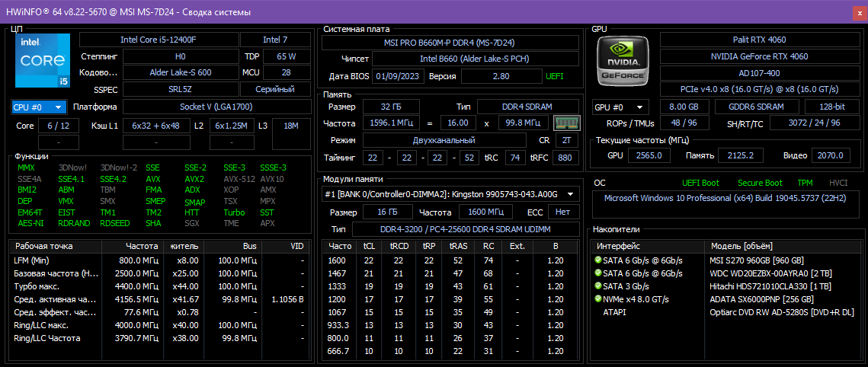Click the tCL column header
This screenshot has width=868, height=367.
click(369, 246)
